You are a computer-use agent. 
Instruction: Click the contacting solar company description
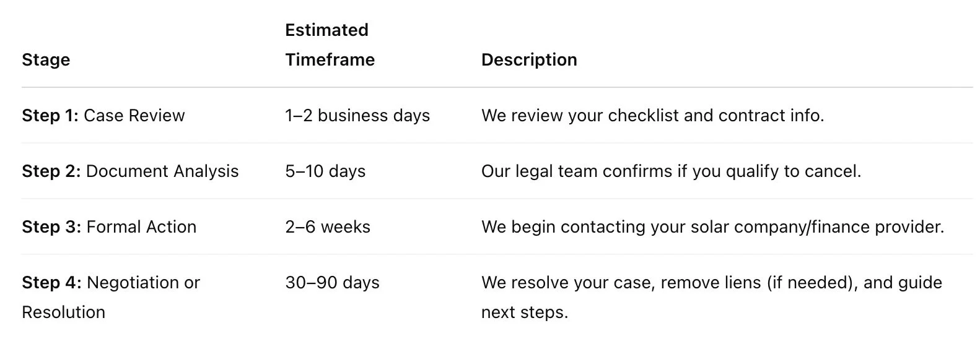point(712,227)
